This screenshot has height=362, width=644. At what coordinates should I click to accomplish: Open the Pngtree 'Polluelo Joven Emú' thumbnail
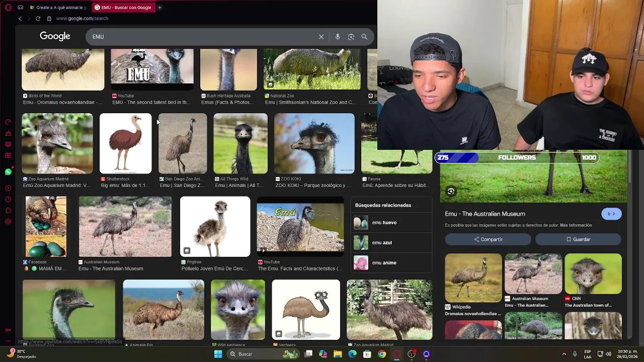215,226
